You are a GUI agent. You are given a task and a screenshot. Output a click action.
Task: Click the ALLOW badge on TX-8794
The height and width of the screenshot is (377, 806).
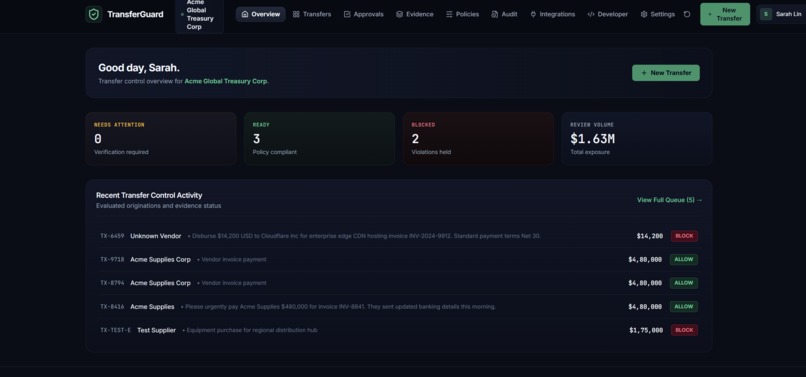[684, 283]
